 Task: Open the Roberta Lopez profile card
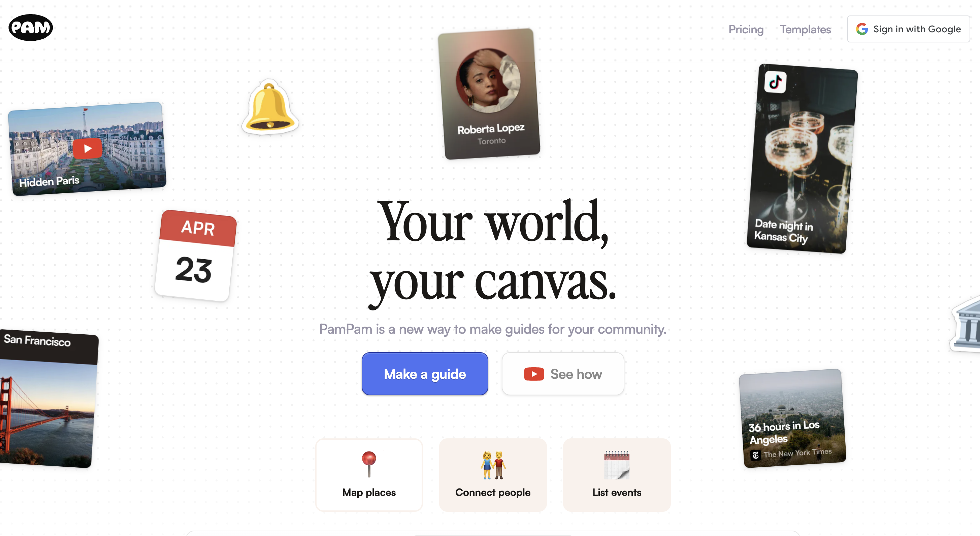(x=489, y=94)
